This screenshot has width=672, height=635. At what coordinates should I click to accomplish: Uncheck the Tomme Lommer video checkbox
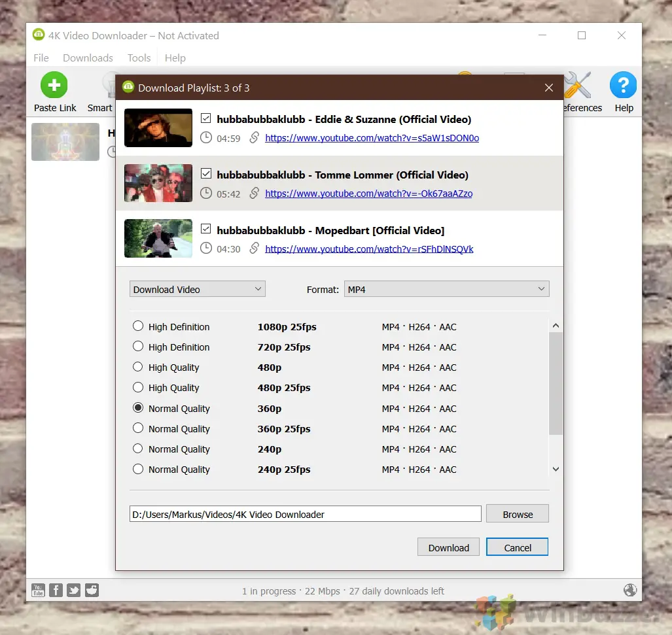[206, 174]
